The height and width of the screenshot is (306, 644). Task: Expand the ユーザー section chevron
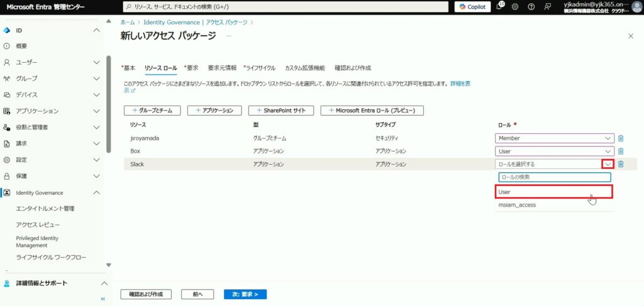click(x=96, y=62)
